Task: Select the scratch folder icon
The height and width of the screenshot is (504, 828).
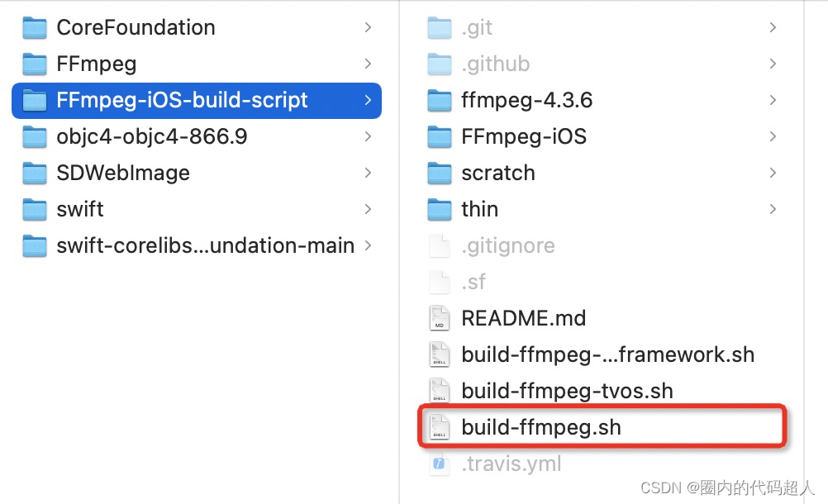Action: pos(438,173)
